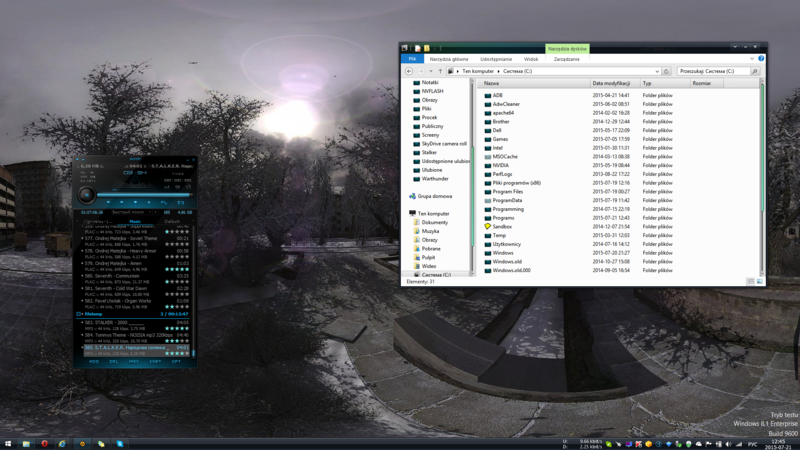
Task: Click the properties quick access toolbar icon
Action: coord(417,48)
